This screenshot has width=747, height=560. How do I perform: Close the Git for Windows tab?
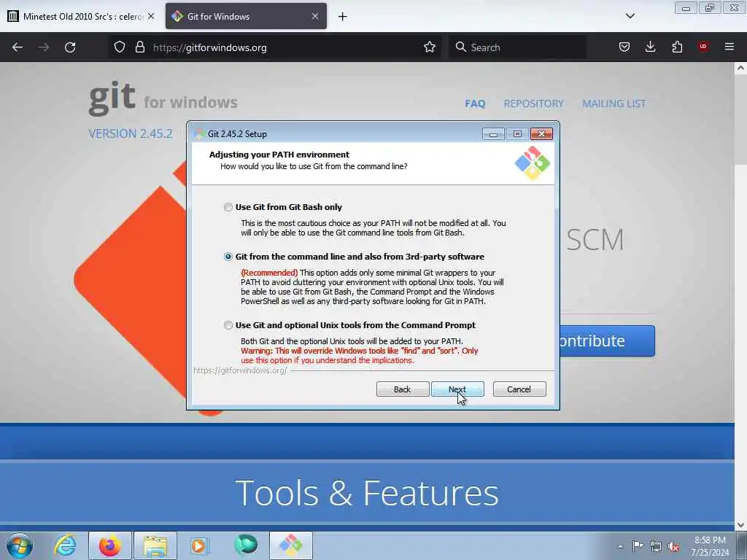(x=315, y=16)
